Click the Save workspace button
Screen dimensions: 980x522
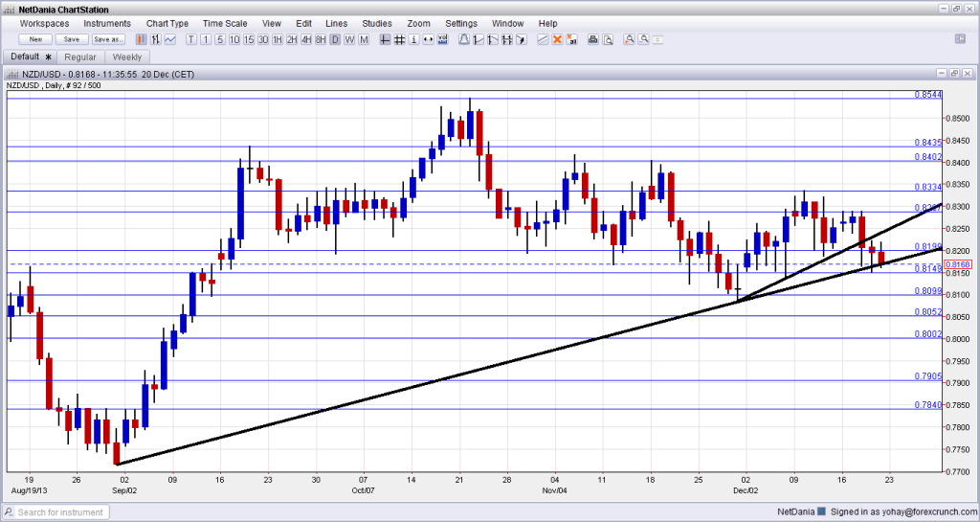click(72, 39)
